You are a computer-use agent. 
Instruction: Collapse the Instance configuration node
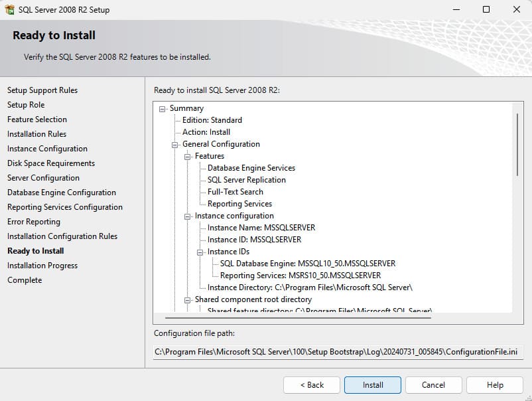click(x=187, y=216)
